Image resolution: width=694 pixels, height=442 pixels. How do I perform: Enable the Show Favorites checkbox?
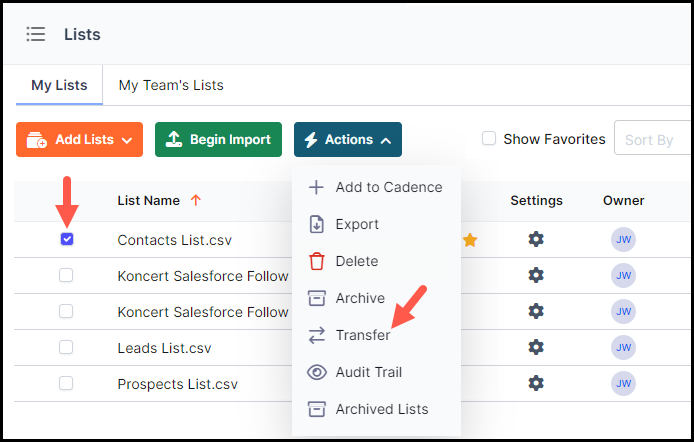click(x=489, y=138)
